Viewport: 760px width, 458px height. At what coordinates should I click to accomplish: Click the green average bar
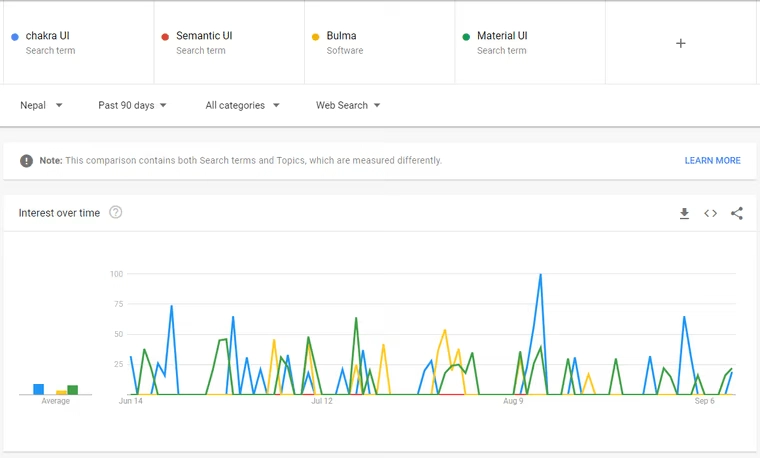[x=73, y=390]
